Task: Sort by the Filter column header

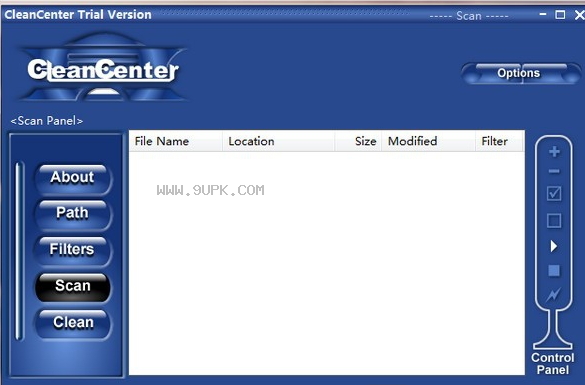Action: coord(500,141)
